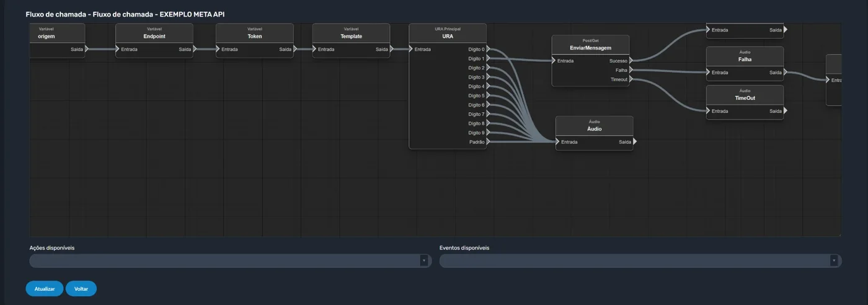Image resolution: width=868 pixels, height=305 pixels.
Task: Click the 'Padrão' label in URA node
Action: point(477,142)
